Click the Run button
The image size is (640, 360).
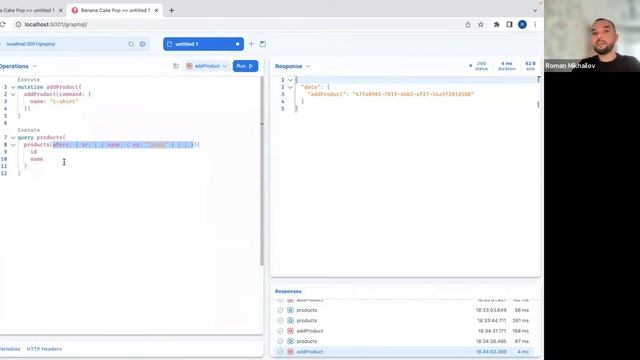[x=245, y=66]
